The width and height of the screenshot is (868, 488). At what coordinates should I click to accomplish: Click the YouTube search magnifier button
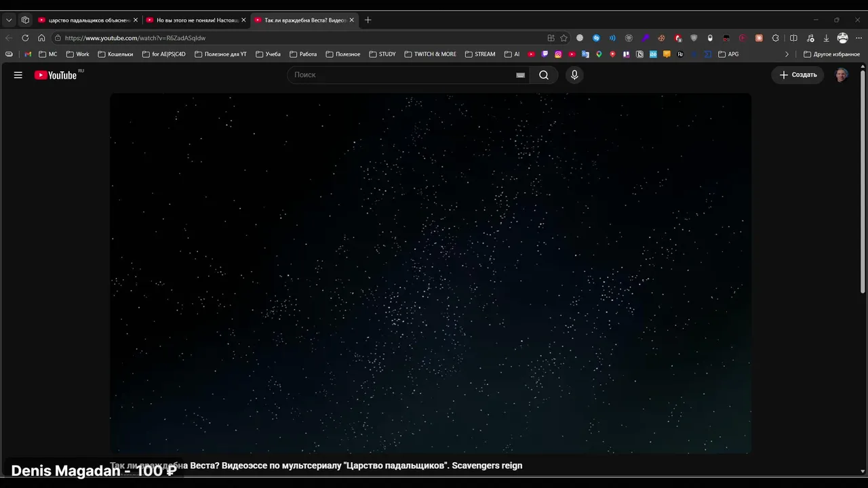[x=544, y=75]
